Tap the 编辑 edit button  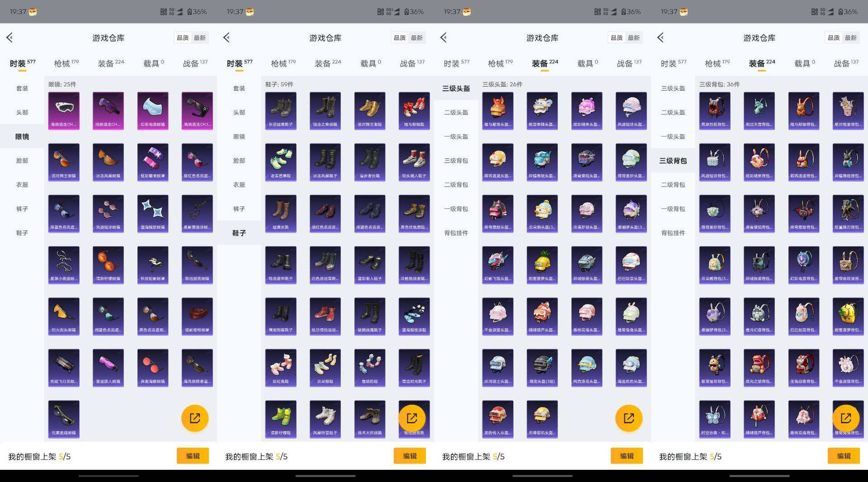click(193, 456)
